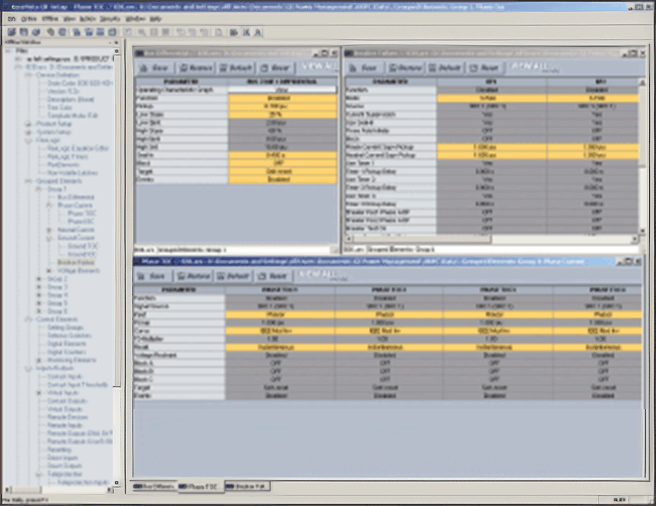The image size is (656, 506).
Task: Click the vertical scrollbar of the tree panel
Action: 117,267
